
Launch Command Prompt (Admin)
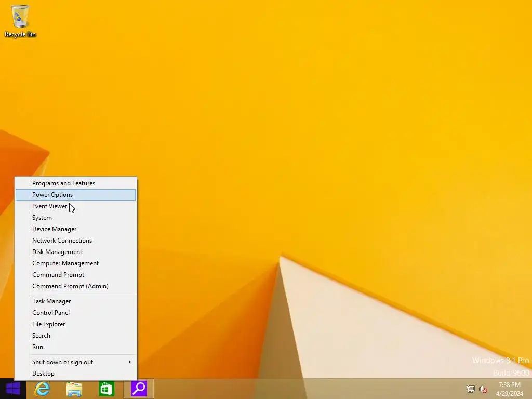click(75, 286)
